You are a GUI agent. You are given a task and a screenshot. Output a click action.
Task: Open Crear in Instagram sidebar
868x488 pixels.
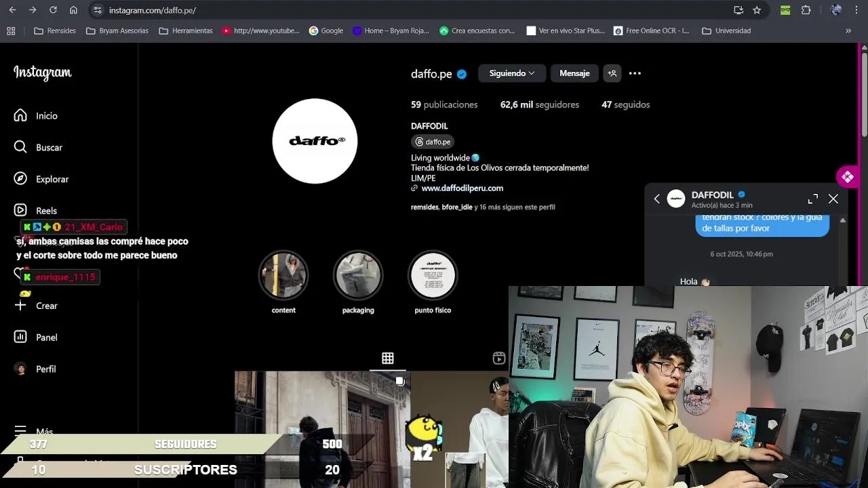[x=36, y=306]
